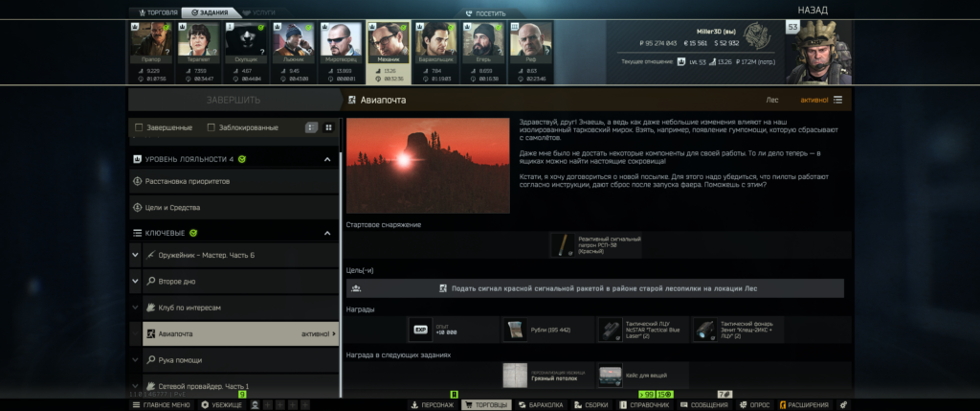Click the yellow 7 notification badge
This screenshot has width=980, height=411.
point(725,395)
